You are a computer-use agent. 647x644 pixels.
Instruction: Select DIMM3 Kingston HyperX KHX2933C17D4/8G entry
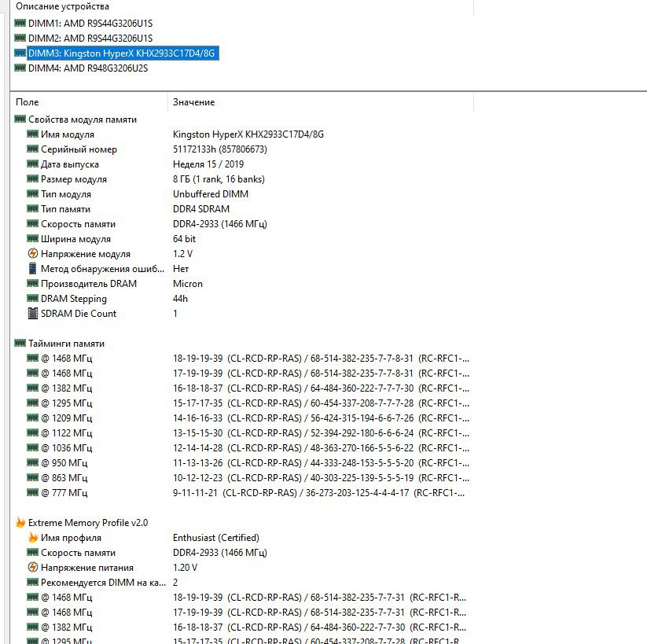(123, 53)
